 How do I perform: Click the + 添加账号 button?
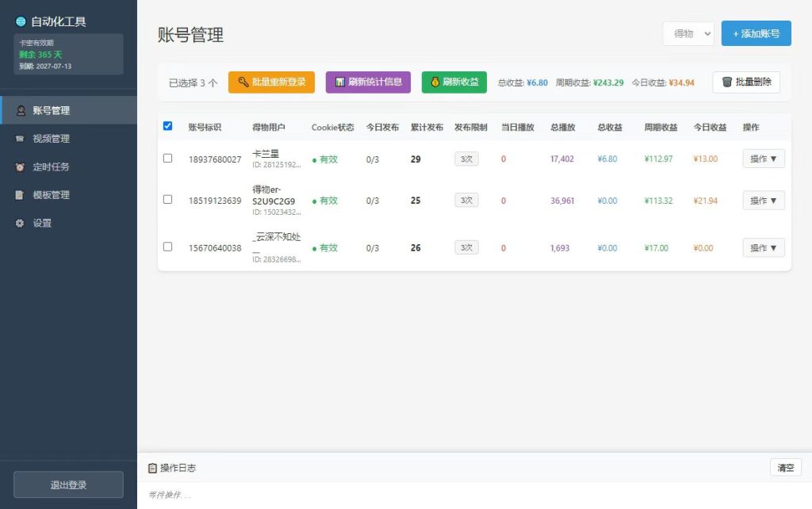click(756, 33)
